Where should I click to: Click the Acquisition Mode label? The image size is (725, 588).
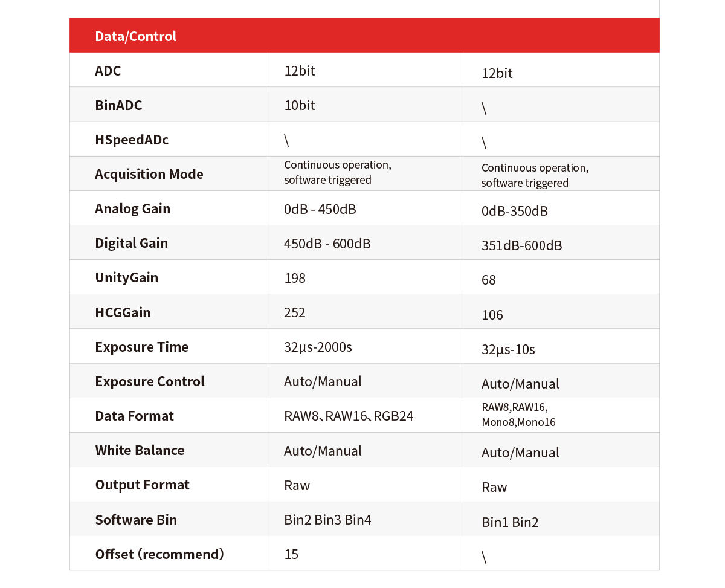(x=149, y=174)
